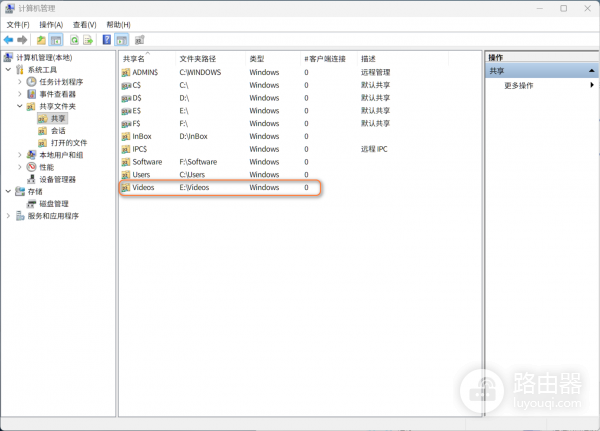
Task: Collapse the 共享文件夹 tree node
Action: (20, 106)
